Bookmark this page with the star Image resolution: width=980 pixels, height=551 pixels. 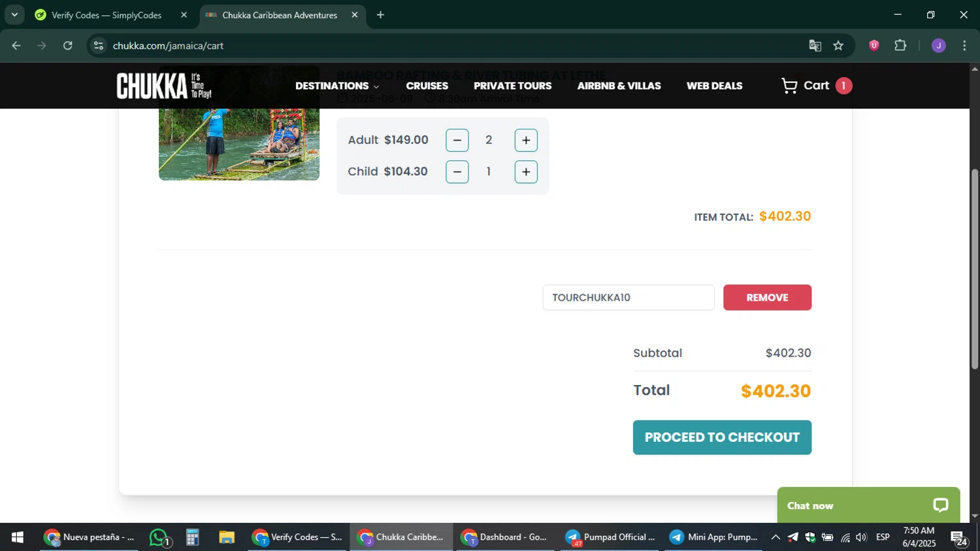838,46
